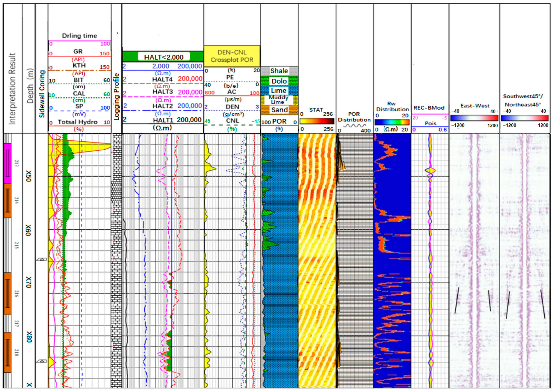Click the X70 depth label
The height and width of the screenshot is (392, 554).
coord(28,282)
